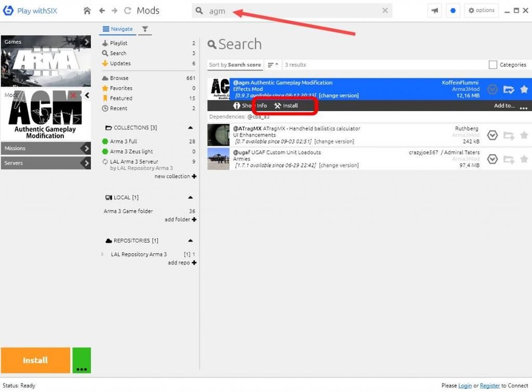Toggle the sort direction icon
Viewport: 532px width, 392px height.
273,65
